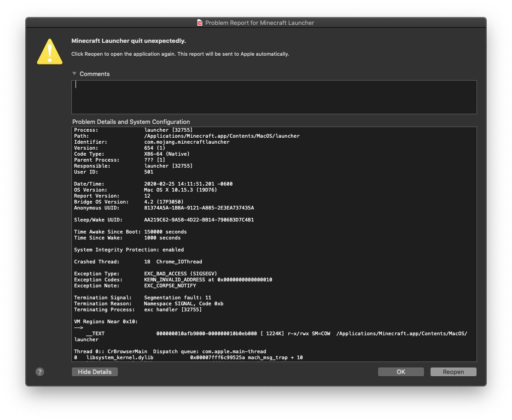Click 'Thread 0:: CrBrowserMain' line
Image resolution: width=512 pixels, height=420 pixels.
(170, 351)
